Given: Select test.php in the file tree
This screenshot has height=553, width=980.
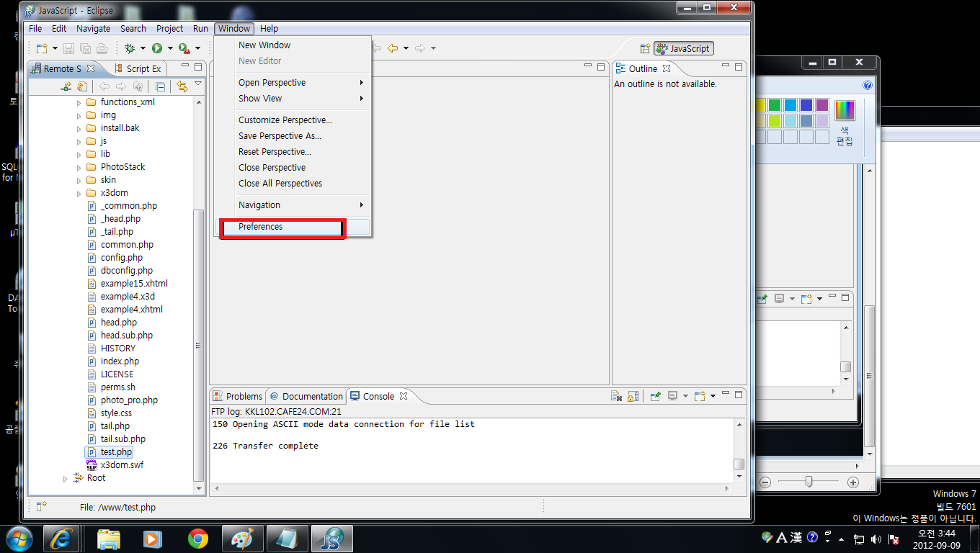Looking at the screenshot, I should [x=116, y=452].
